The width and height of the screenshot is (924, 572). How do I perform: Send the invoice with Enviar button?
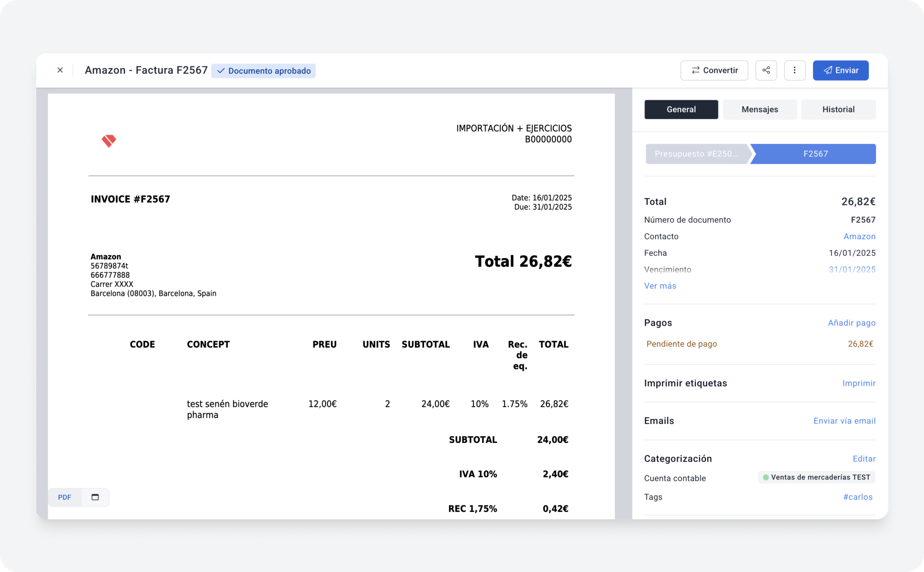pos(840,70)
